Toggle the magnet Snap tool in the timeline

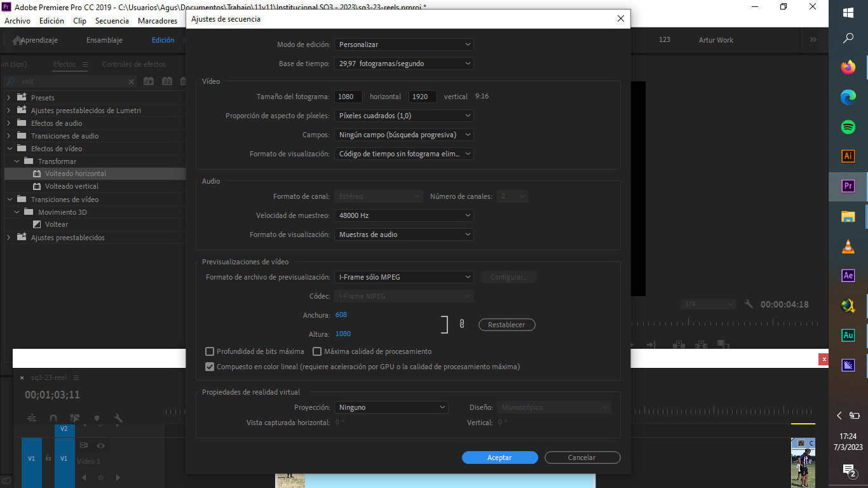[x=53, y=418]
